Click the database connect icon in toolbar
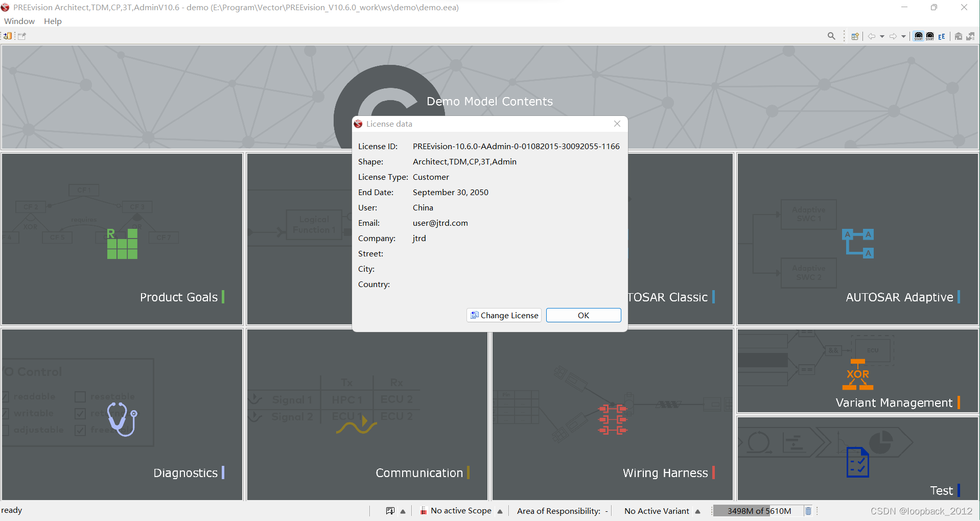980x521 pixels. [x=8, y=36]
